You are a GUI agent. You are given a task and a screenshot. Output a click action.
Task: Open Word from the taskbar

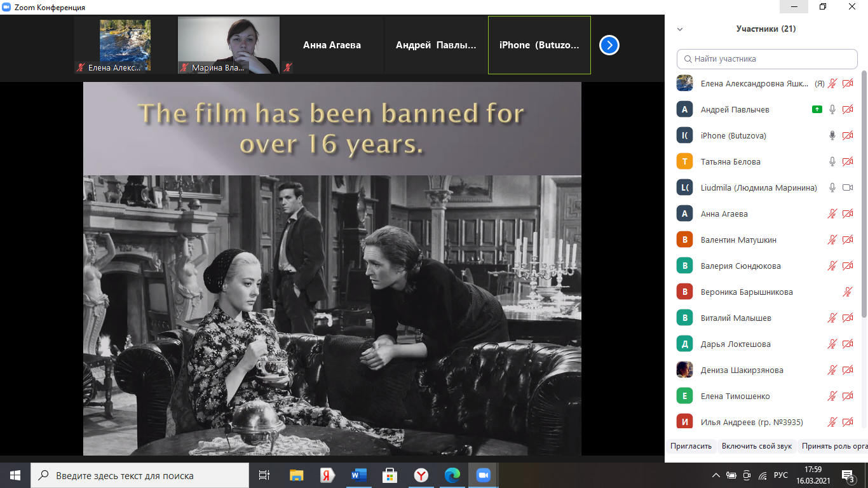359,475
